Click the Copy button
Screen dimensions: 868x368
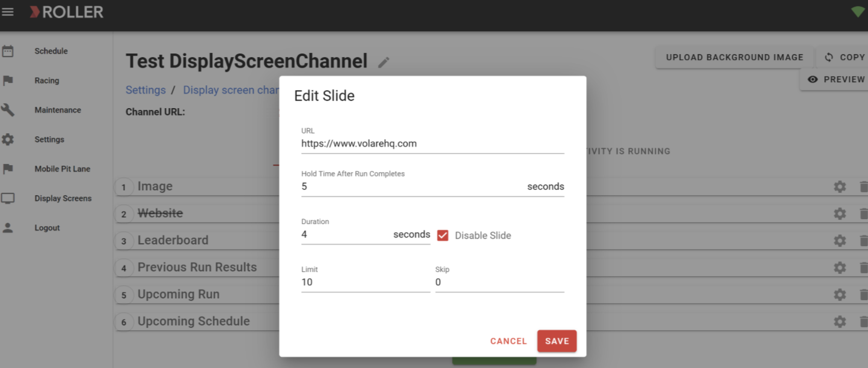pyautogui.click(x=843, y=58)
